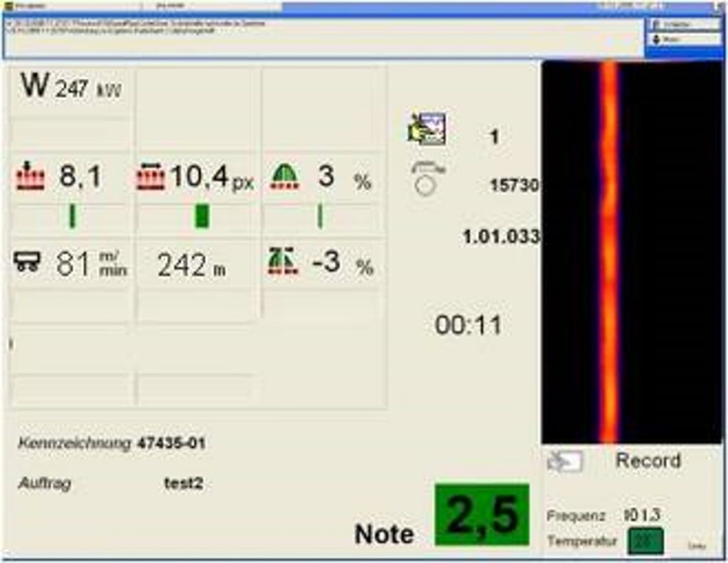Click the upper button in the top-right panel
This screenshot has height=563, width=728.
(x=683, y=24)
